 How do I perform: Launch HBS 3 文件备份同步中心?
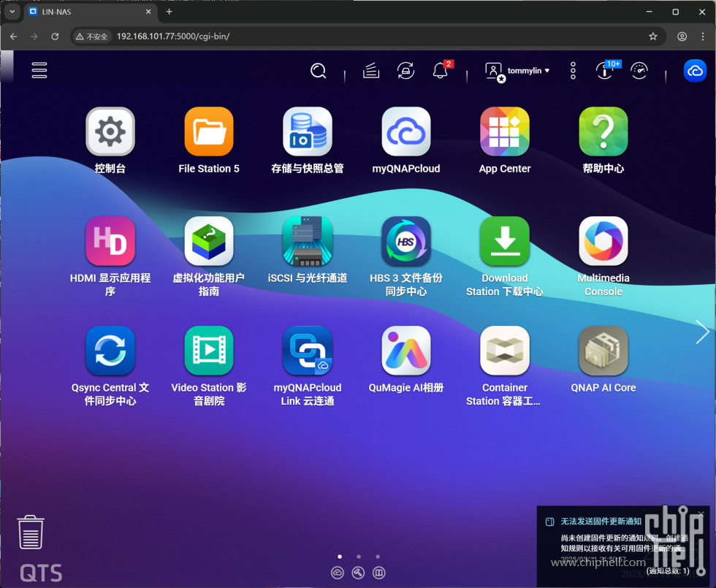point(406,241)
